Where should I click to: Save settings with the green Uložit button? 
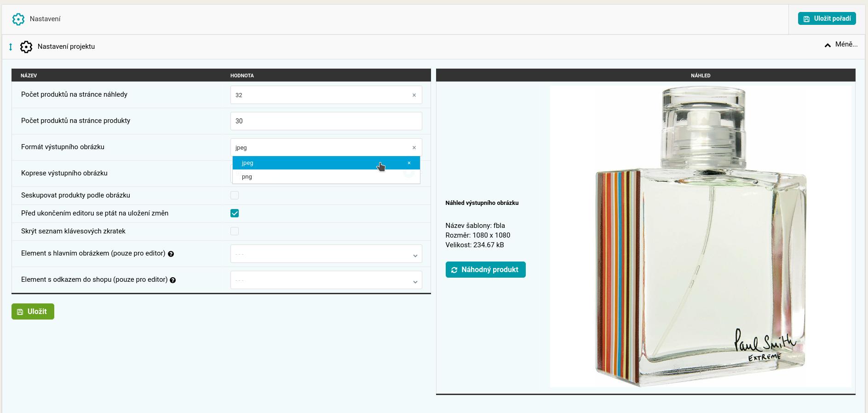pyautogui.click(x=33, y=311)
